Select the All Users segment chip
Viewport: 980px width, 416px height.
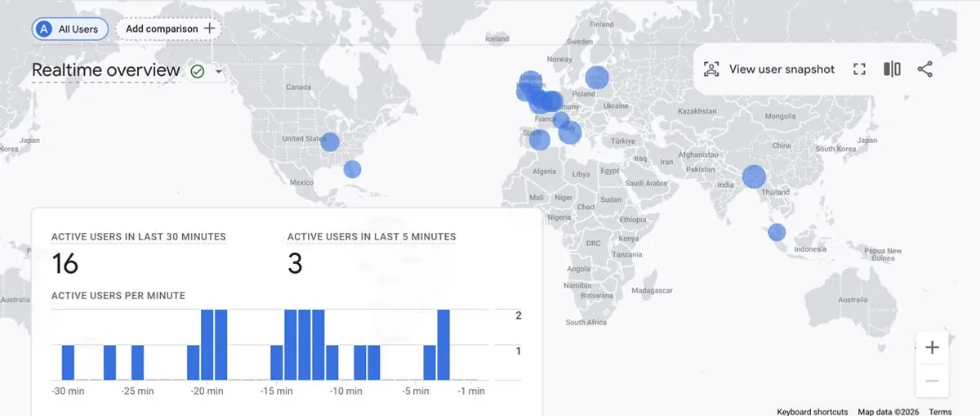tap(70, 29)
